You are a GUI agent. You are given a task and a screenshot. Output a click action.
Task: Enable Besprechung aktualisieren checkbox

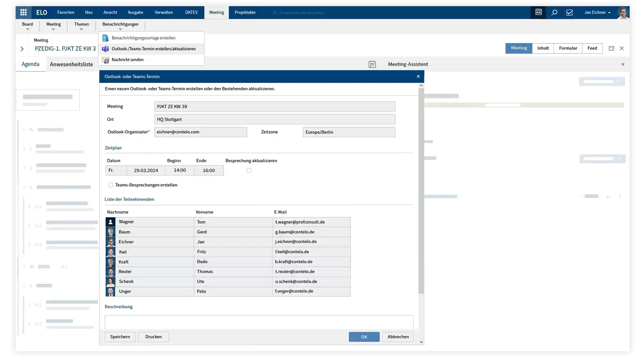coord(249,171)
